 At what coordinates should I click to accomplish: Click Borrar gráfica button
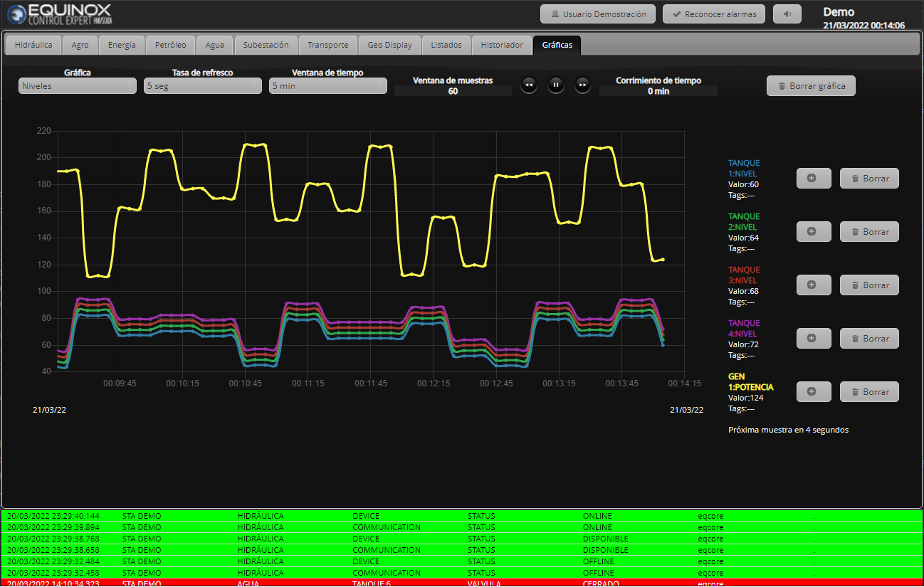(x=811, y=86)
